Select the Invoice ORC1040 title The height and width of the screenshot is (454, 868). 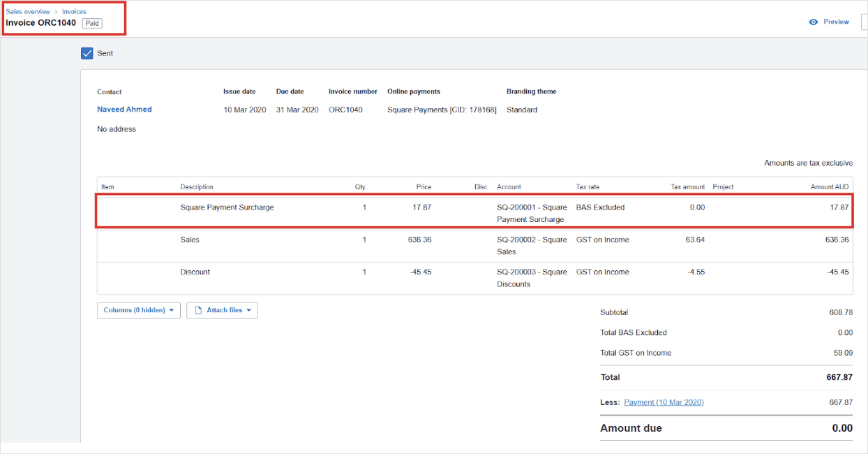[41, 23]
